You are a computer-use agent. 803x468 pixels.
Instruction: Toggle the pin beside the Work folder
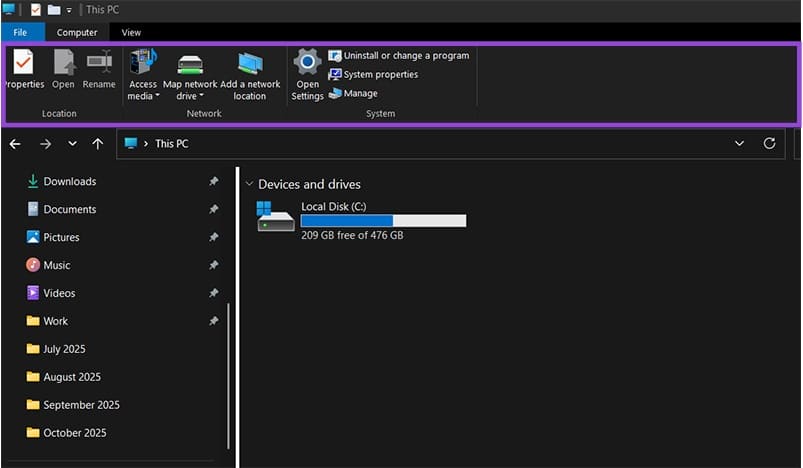213,321
